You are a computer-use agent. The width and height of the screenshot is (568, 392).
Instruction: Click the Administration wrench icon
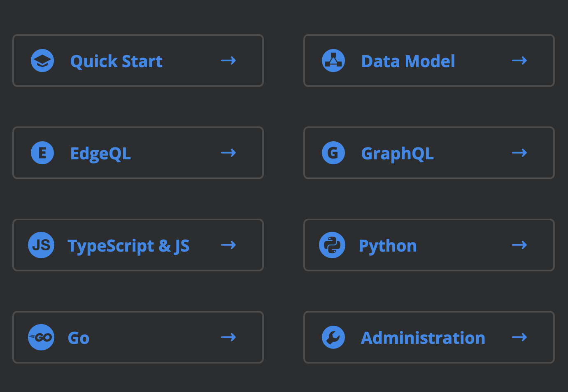pyautogui.click(x=333, y=337)
